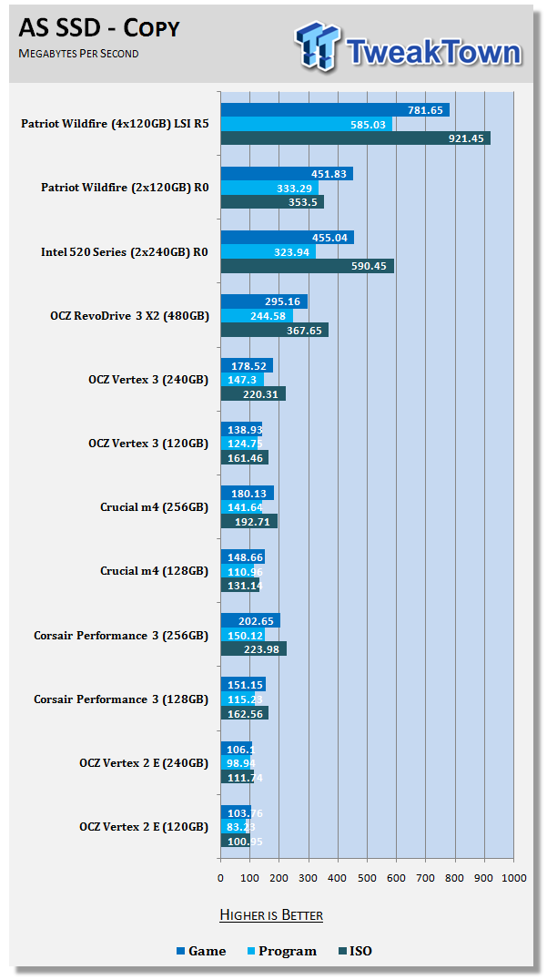This screenshot has width=547, height=980.
Task: Select the OCZ Vertex 3 (120GB) label
Action: pos(148,444)
